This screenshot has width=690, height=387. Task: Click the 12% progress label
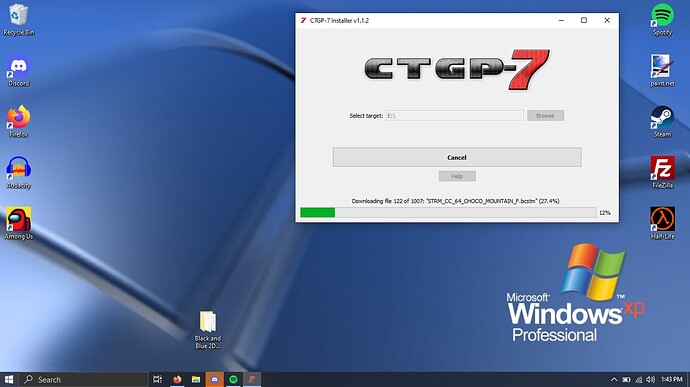[605, 213]
